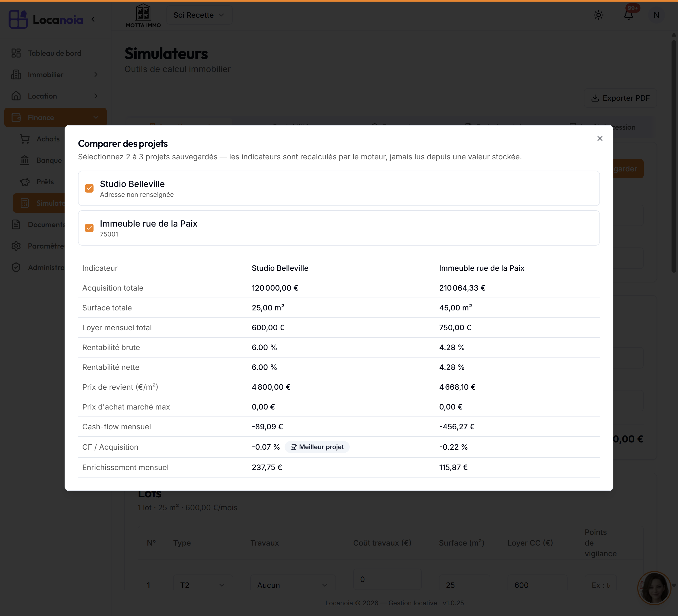Viewport: 686px width, 616px height.
Task: Collapse sidebar using the chevron arrow
Action: click(93, 20)
